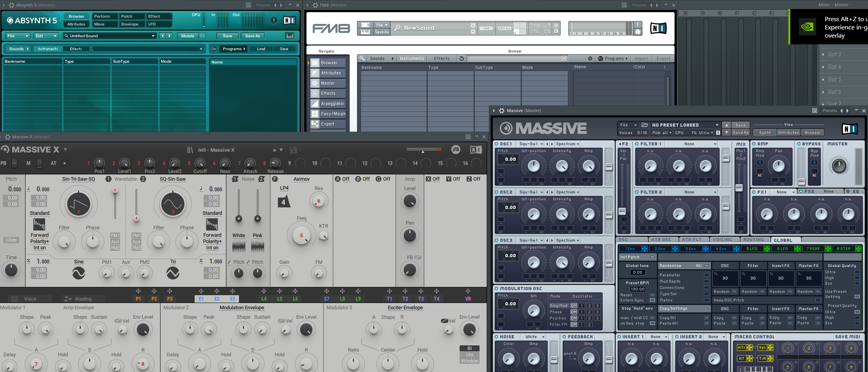This screenshot has width=868, height=372.
Task: Click the Preset BPM 130.00 field in Massive
Action: click(x=638, y=289)
